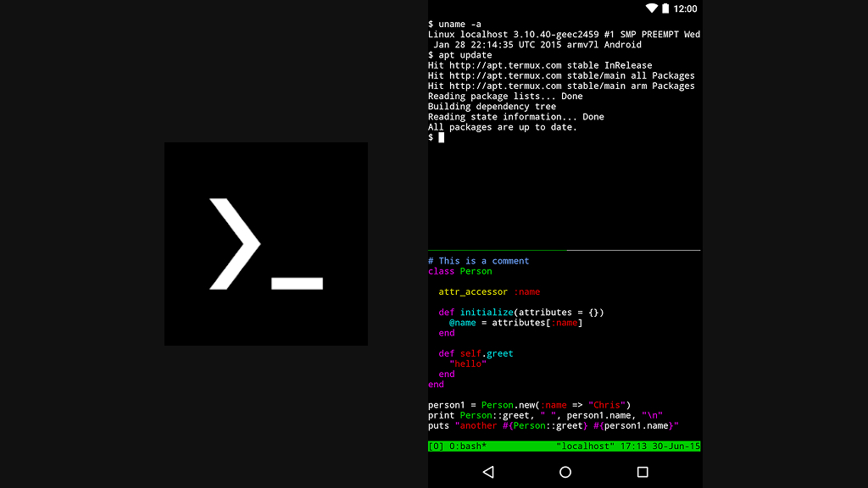Click the "person1 = Person.new" line
The height and width of the screenshot is (488, 868).
coord(529,405)
